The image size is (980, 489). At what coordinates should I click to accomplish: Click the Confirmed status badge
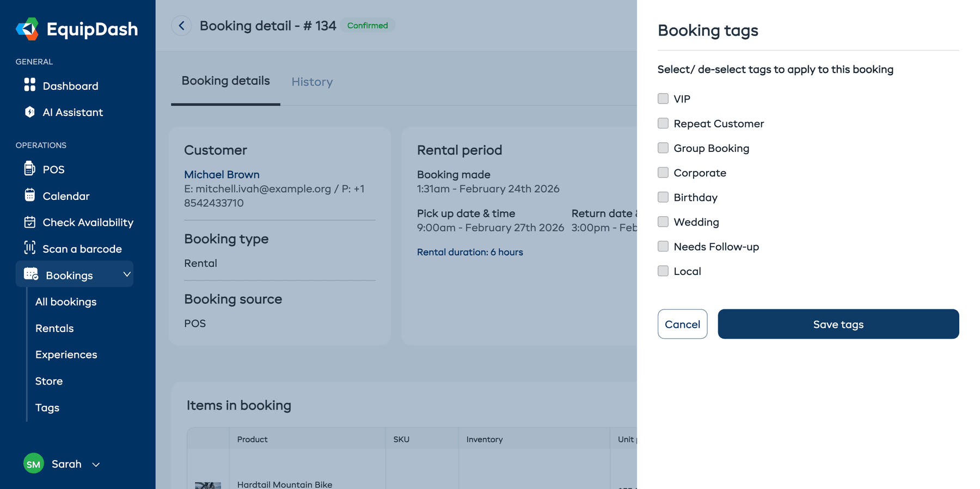point(367,26)
